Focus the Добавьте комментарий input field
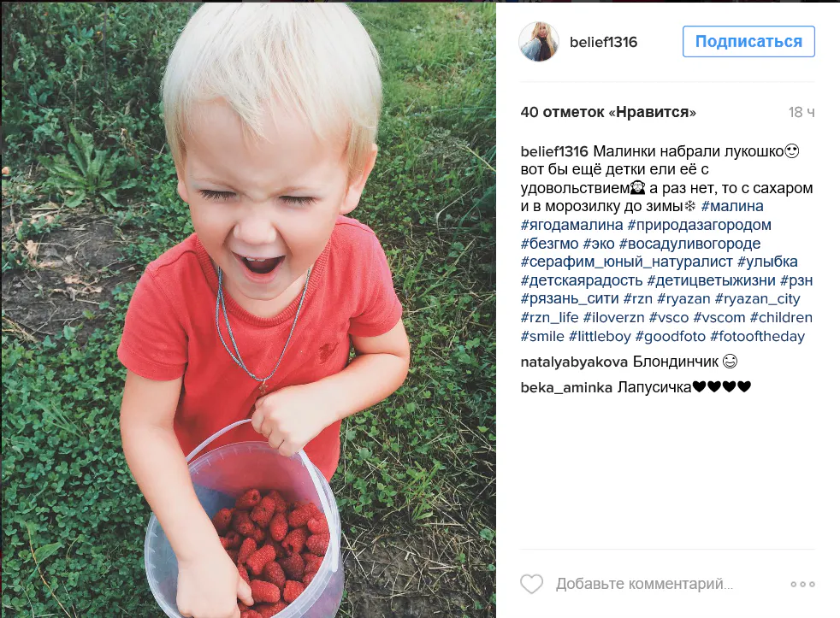 [x=644, y=584]
